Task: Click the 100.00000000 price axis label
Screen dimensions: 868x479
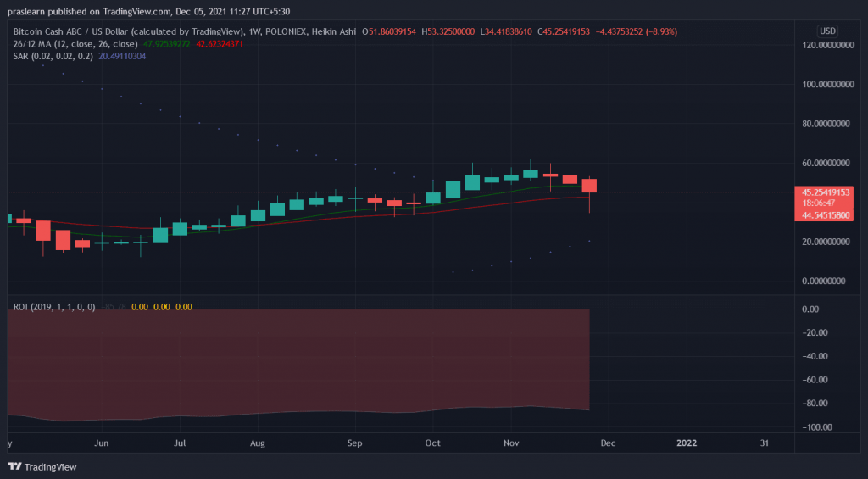Action: tap(825, 85)
